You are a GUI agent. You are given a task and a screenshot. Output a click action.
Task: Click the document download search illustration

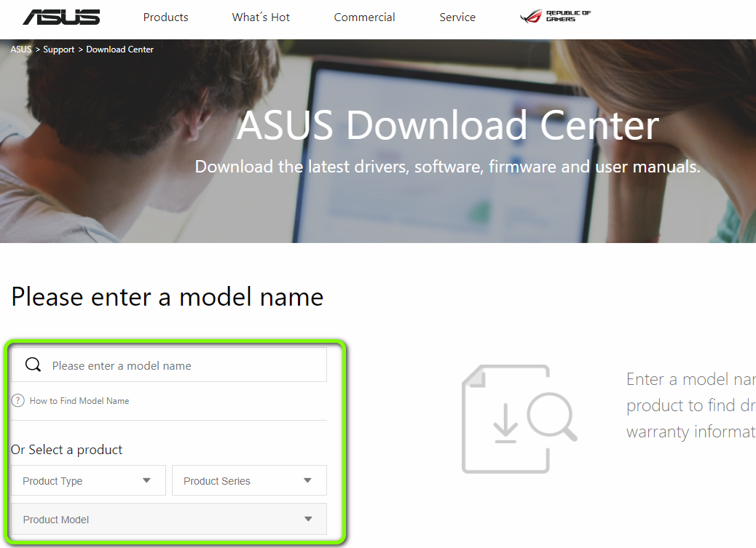[x=519, y=419]
